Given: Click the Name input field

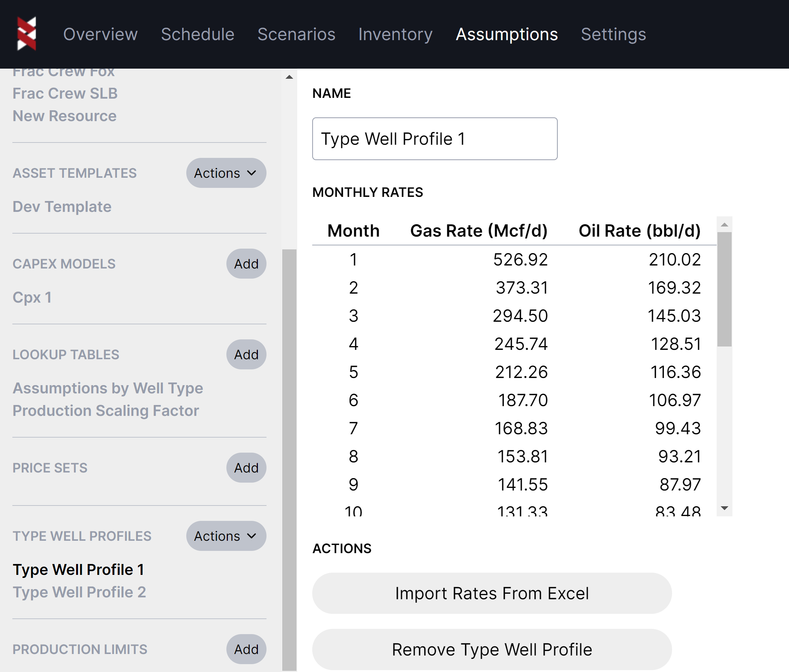Looking at the screenshot, I should click(434, 139).
